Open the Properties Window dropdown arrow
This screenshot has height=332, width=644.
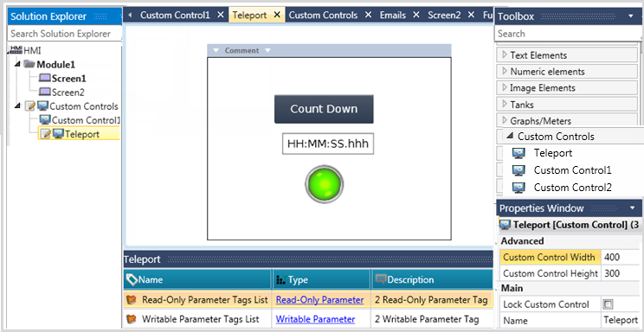pos(632,208)
